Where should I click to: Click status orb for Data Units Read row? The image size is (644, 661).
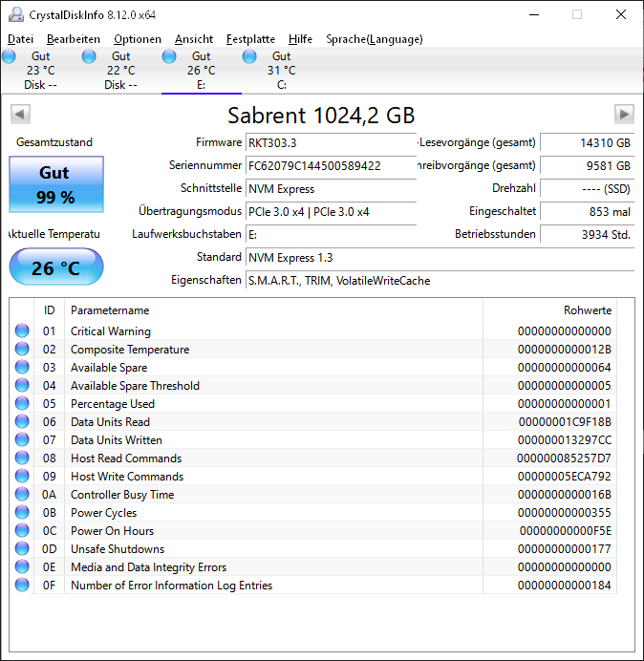[x=22, y=421]
